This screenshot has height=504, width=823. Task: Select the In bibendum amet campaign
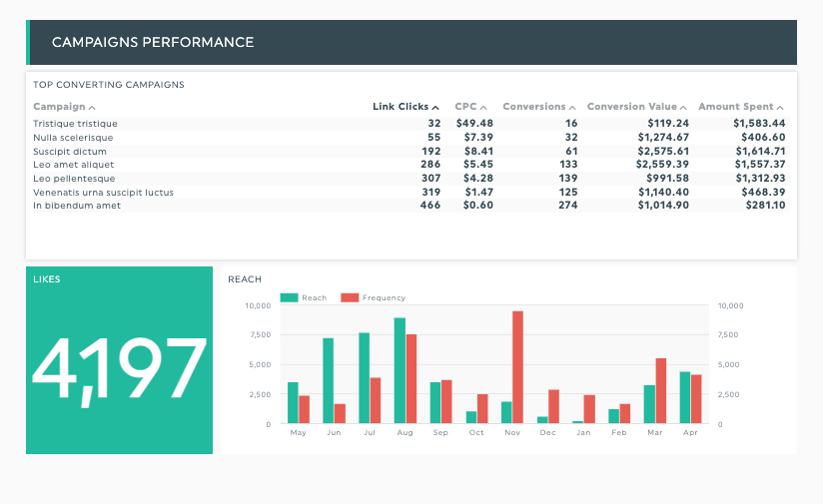pyautogui.click(x=410, y=206)
